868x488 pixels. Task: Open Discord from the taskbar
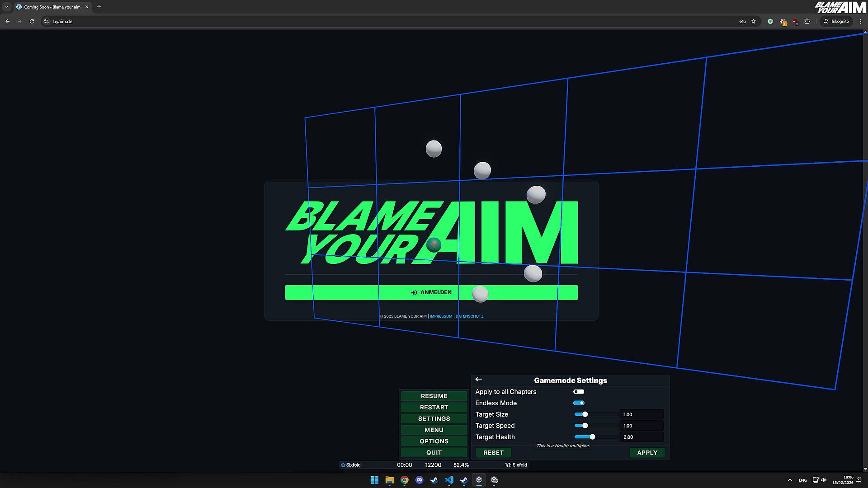tap(419, 480)
